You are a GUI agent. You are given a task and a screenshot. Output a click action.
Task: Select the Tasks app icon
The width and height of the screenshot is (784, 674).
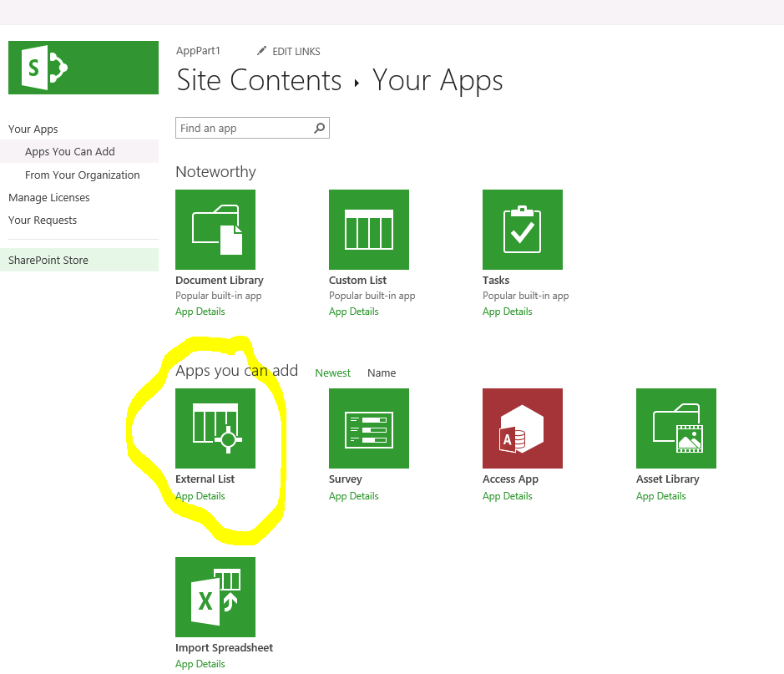[522, 229]
